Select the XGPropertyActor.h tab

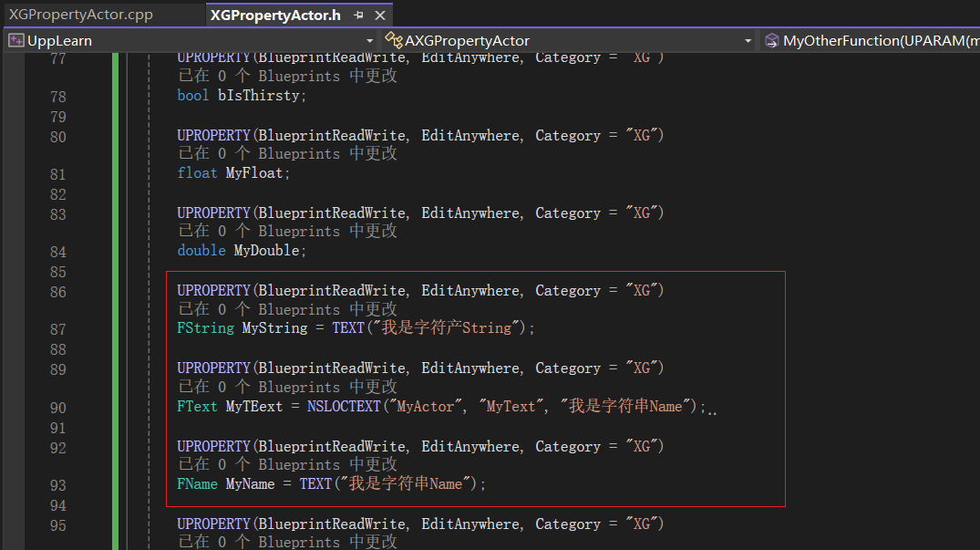275,15
